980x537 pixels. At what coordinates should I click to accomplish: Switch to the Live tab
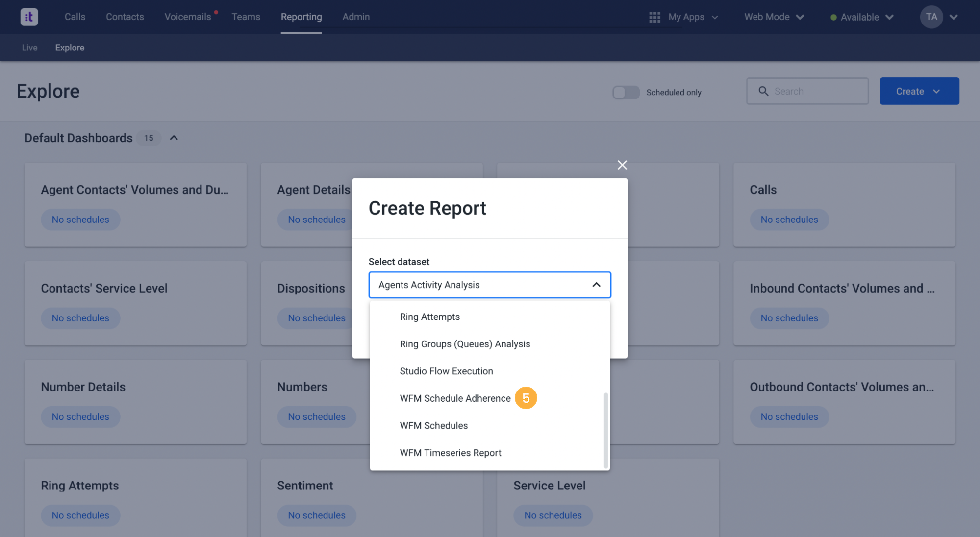point(29,48)
